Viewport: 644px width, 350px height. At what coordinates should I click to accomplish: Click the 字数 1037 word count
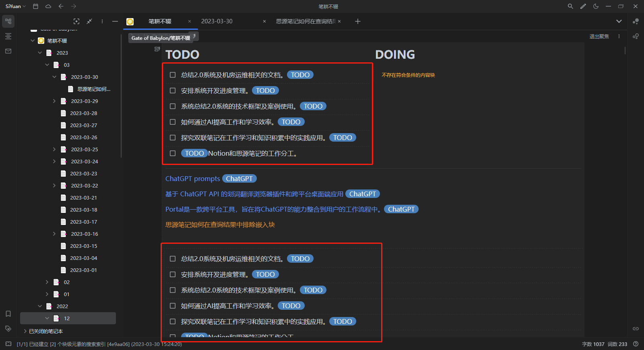click(593, 344)
